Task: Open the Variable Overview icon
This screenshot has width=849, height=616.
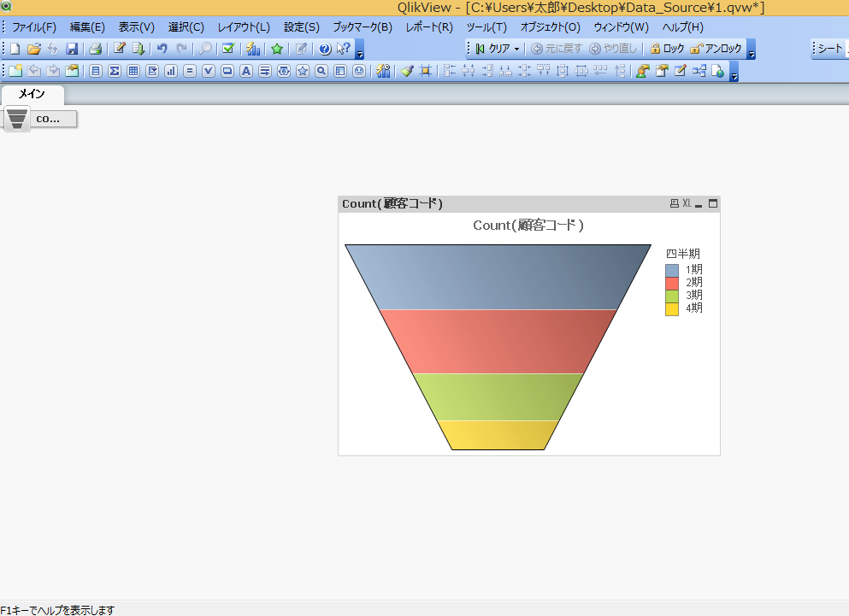Action: click(x=681, y=71)
